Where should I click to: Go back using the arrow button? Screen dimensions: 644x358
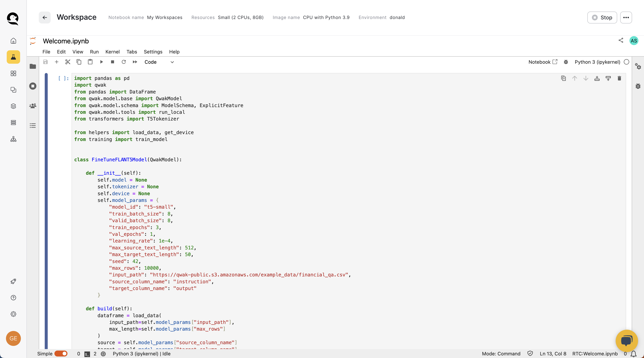click(45, 18)
